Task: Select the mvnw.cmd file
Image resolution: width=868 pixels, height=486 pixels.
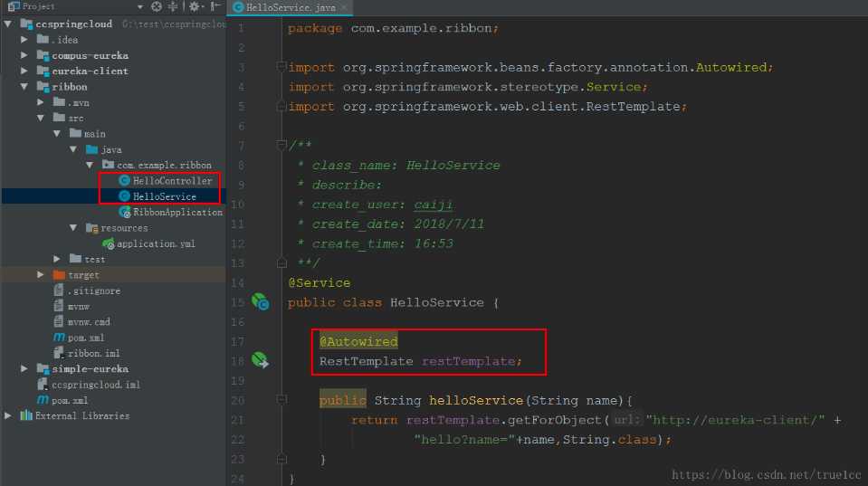Action: [89, 321]
